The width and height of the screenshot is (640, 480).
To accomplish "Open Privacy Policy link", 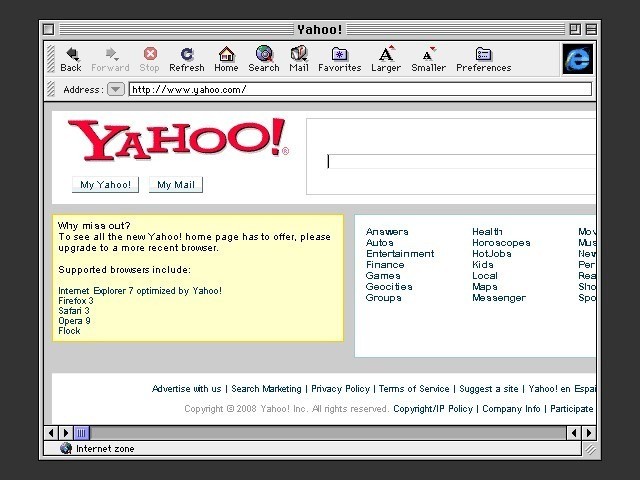I will coord(340,389).
